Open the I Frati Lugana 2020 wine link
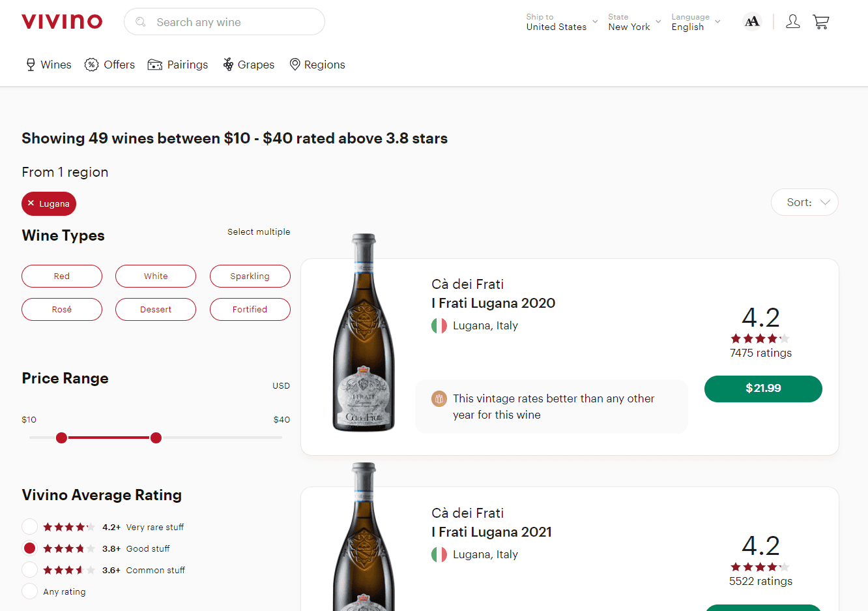Image resolution: width=868 pixels, height=611 pixels. point(493,303)
